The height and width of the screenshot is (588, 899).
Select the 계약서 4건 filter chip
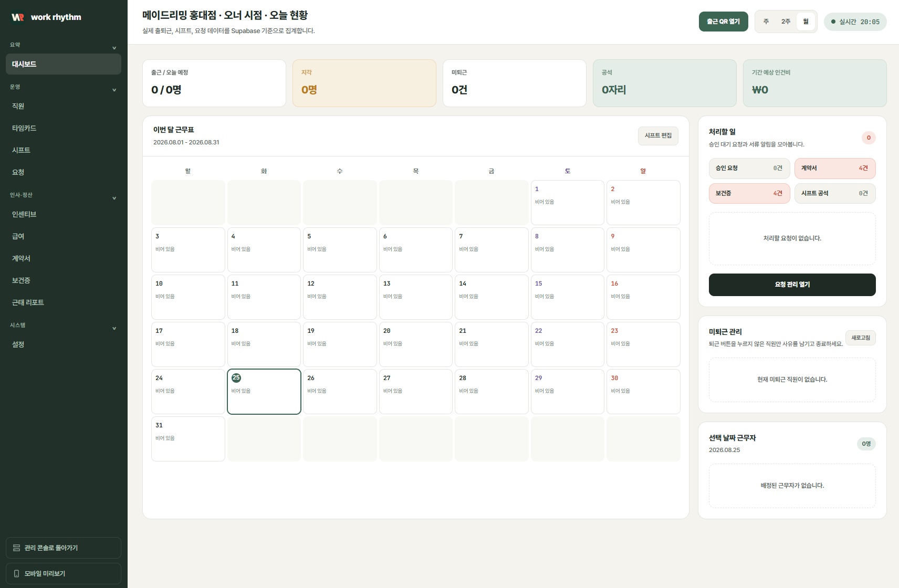[835, 168]
